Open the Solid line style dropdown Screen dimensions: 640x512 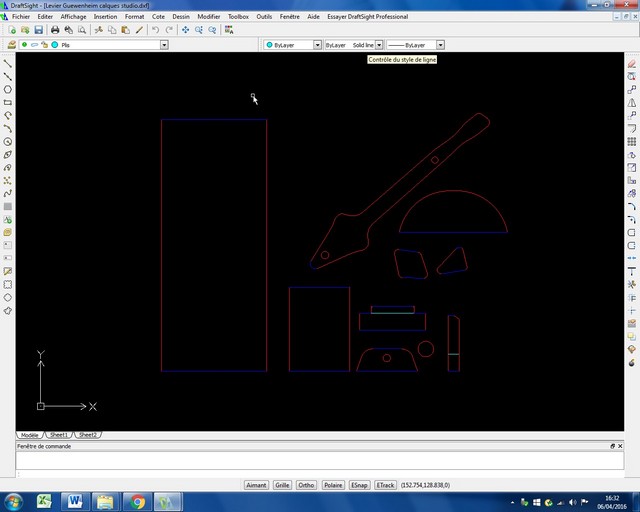pos(379,45)
